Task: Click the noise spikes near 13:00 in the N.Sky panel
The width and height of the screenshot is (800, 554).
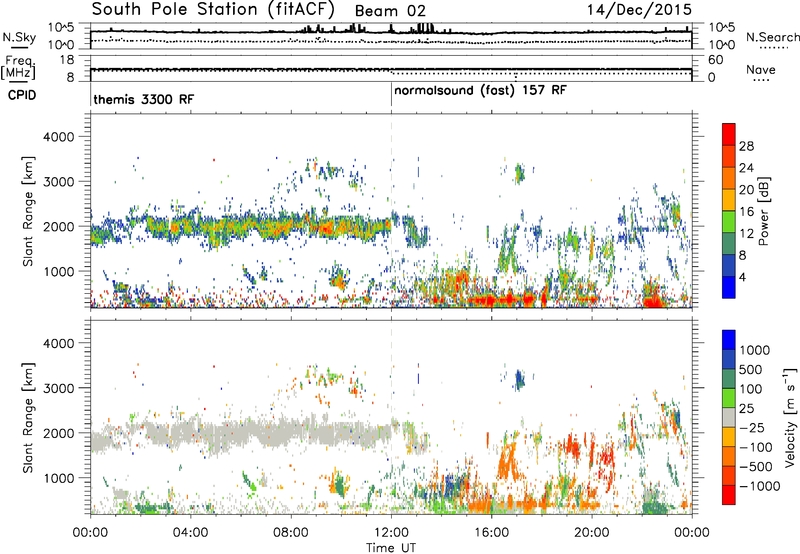Action: [424, 28]
